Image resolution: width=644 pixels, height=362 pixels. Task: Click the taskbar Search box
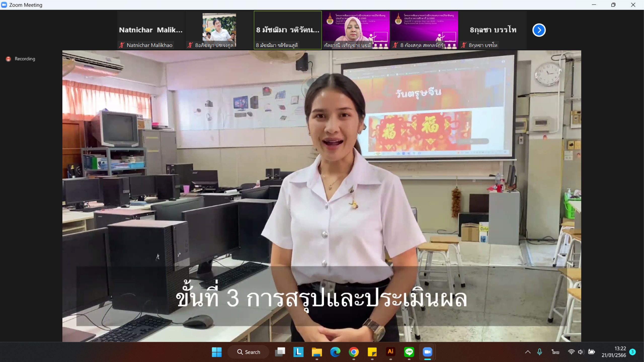click(249, 352)
